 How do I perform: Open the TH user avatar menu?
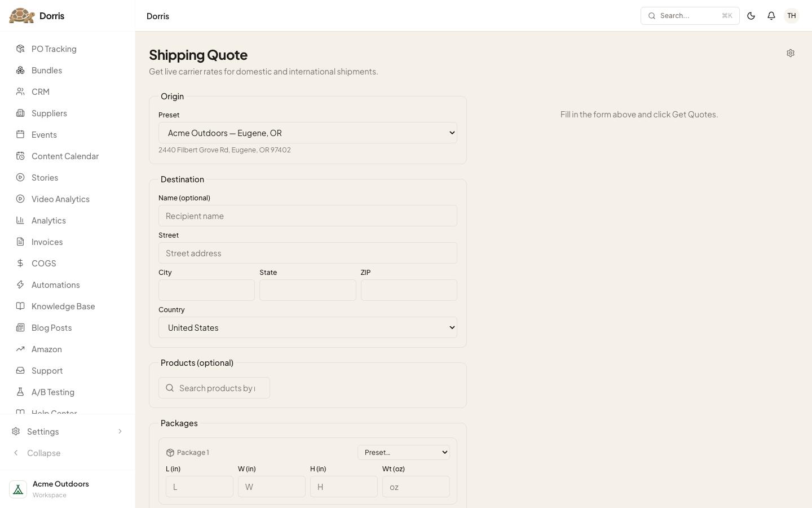pyautogui.click(x=792, y=16)
